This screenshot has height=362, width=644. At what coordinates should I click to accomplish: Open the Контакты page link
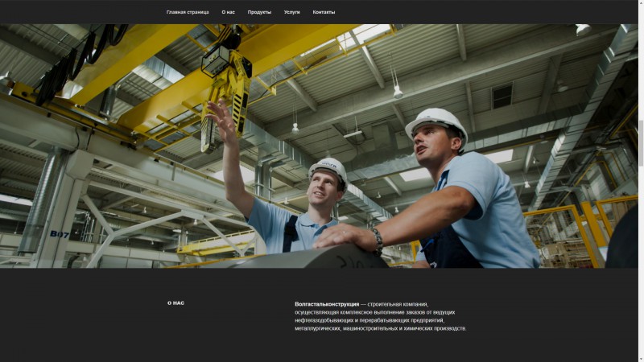[x=324, y=12]
